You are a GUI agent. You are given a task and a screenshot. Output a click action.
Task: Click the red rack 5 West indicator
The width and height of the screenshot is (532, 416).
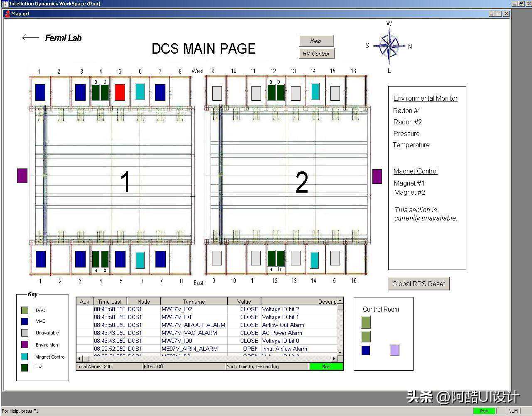120,92
